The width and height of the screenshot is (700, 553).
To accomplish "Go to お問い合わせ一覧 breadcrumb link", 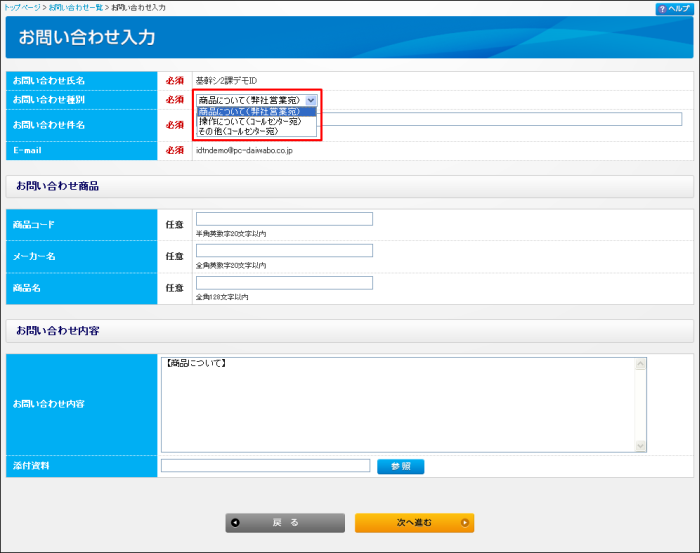I will click(76, 8).
